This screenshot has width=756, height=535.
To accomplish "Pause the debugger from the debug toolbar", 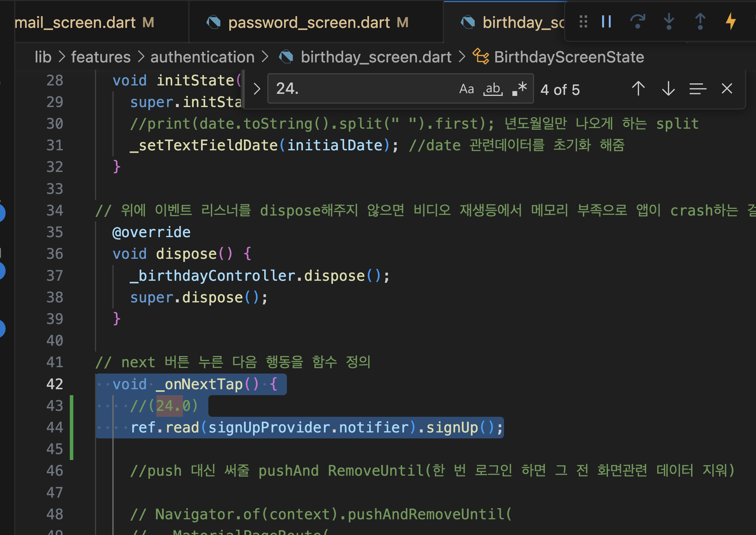I will (x=606, y=22).
